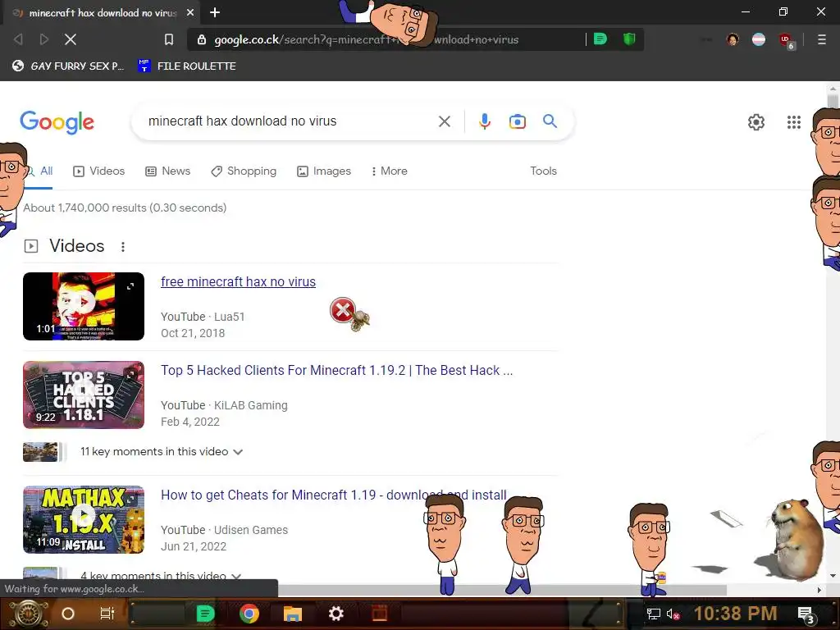Open Top 5 Hacked Clients For Minecraft link
The width and height of the screenshot is (840, 630).
[x=336, y=370]
